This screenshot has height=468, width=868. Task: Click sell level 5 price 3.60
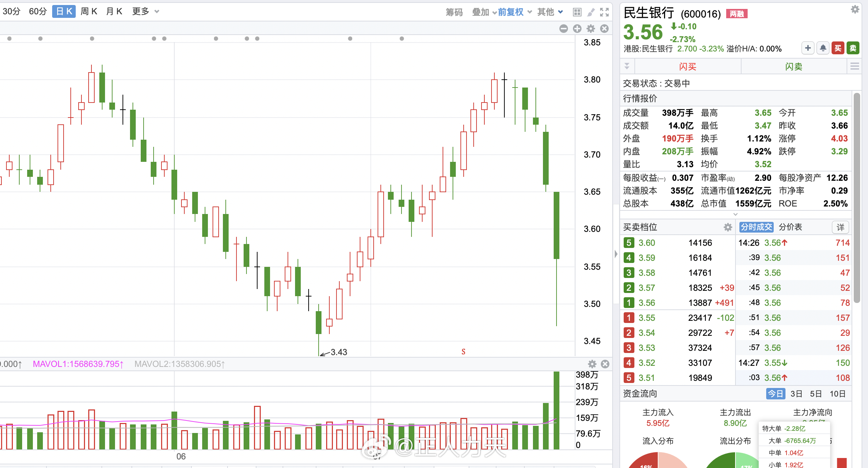click(647, 243)
